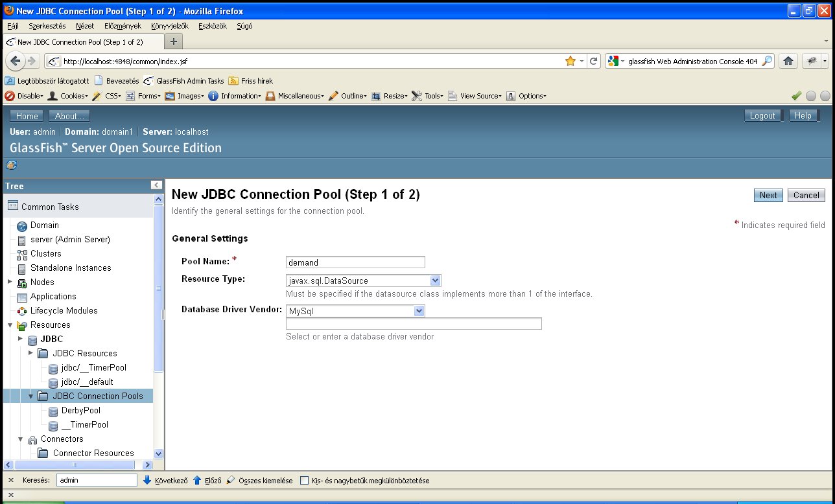Click the Connectors icon in tree
Image resolution: width=835 pixels, height=504 pixels.
click(x=33, y=439)
